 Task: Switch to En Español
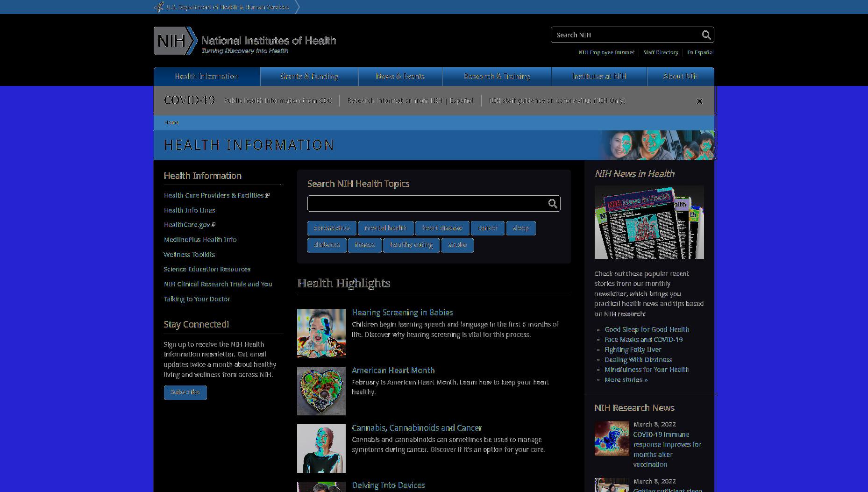[x=700, y=52]
